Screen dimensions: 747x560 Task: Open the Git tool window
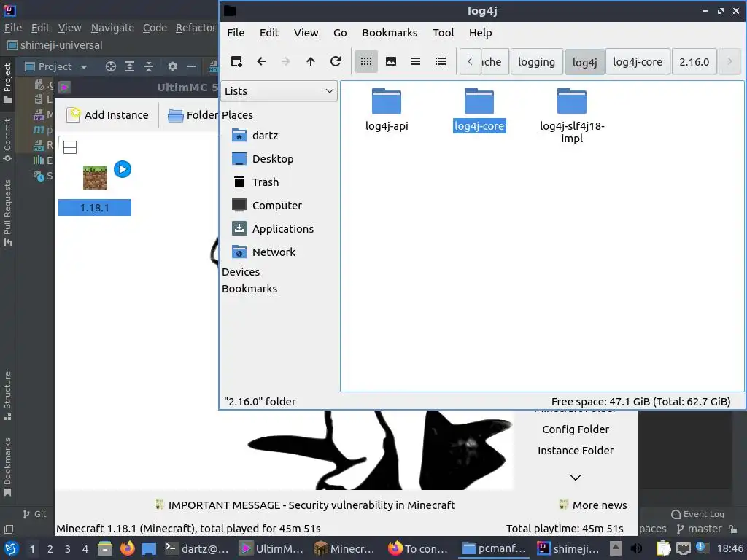point(35,514)
